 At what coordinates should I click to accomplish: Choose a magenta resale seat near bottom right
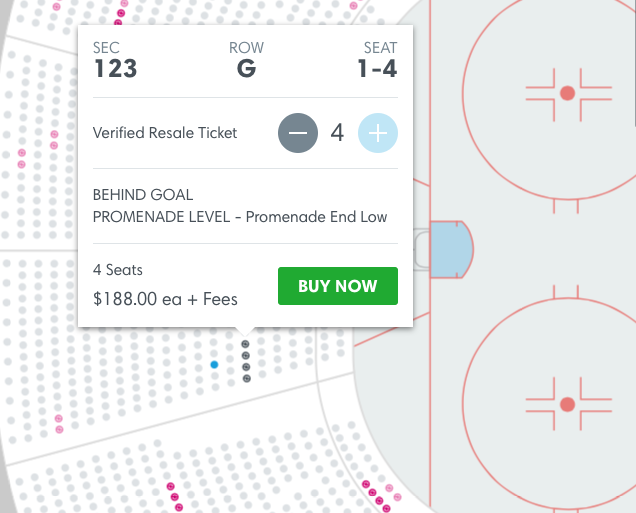(x=376, y=494)
